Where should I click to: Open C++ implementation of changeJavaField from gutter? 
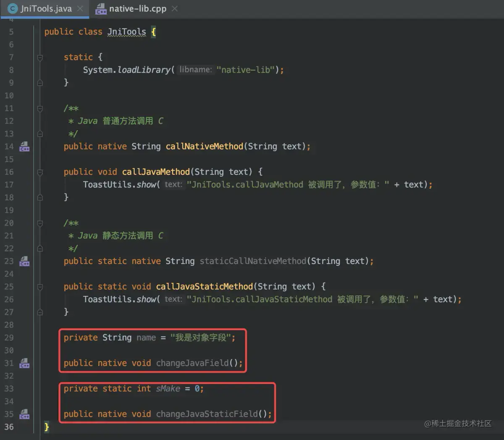click(24, 363)
